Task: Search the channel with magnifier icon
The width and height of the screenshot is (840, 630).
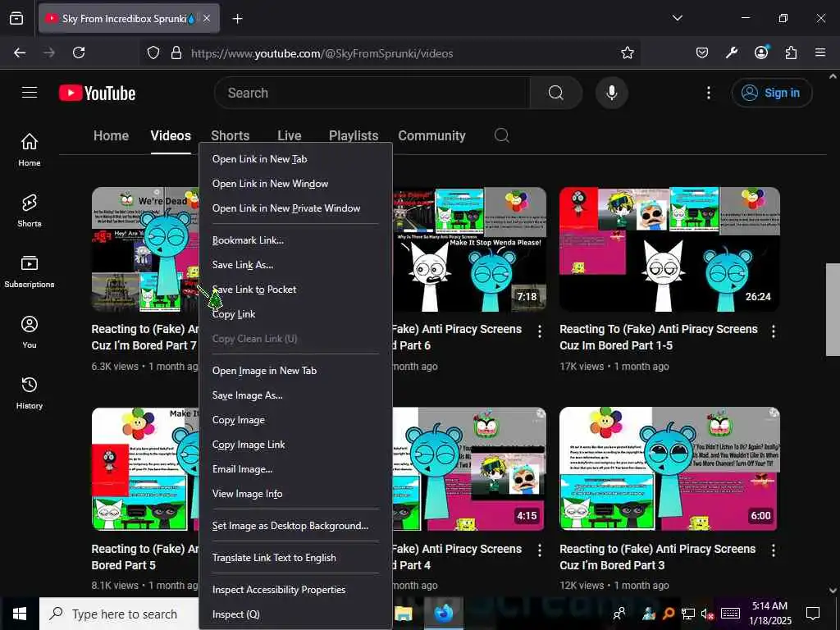Action: click(x=501, y=135)
